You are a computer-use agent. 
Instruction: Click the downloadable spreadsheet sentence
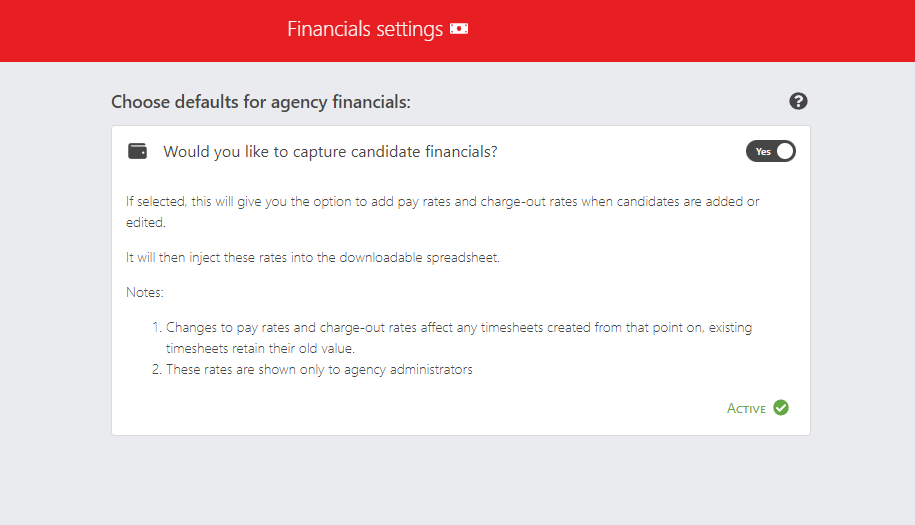click(313, 257)
